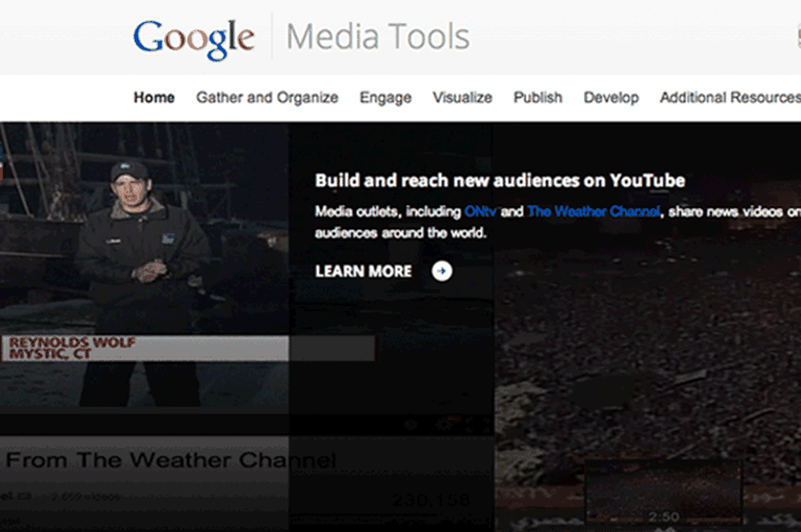This screenshot has width=801, height=532.
Task: Click the watch later clock icon on the player
Action: (411, 425)
